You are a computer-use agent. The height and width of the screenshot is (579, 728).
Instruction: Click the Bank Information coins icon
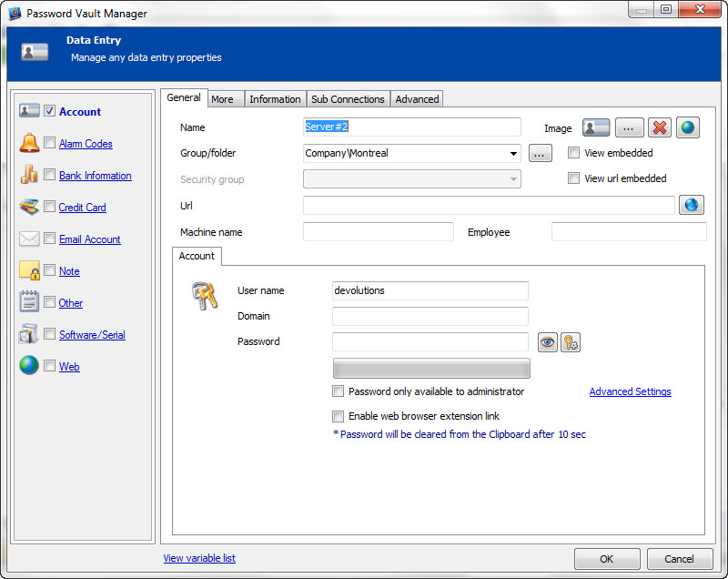click(x=29, y=174)
